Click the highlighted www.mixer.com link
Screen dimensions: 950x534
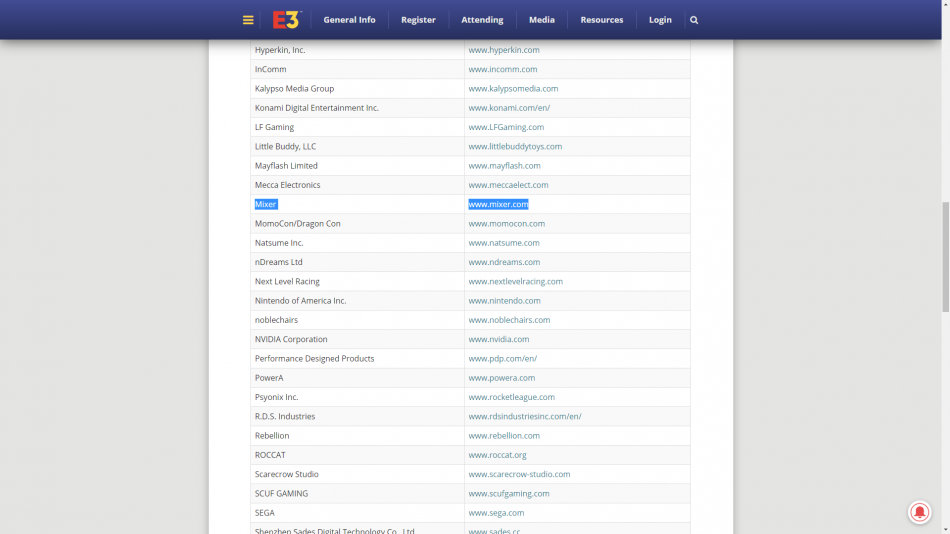[498, 204]
